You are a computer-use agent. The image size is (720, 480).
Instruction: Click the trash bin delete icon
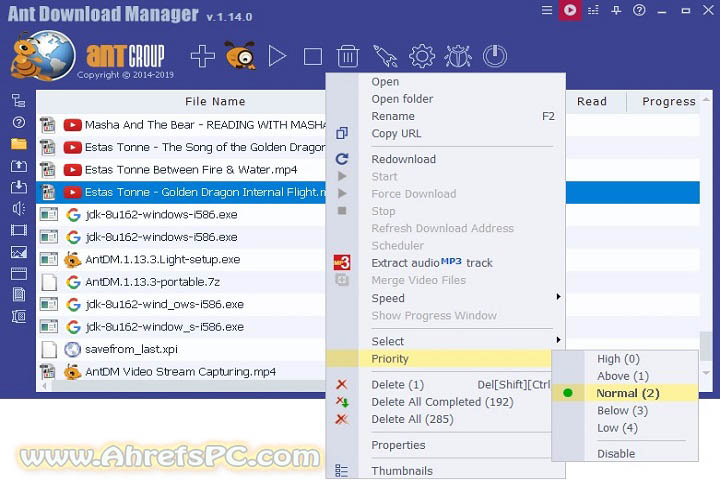click(348, 56)
